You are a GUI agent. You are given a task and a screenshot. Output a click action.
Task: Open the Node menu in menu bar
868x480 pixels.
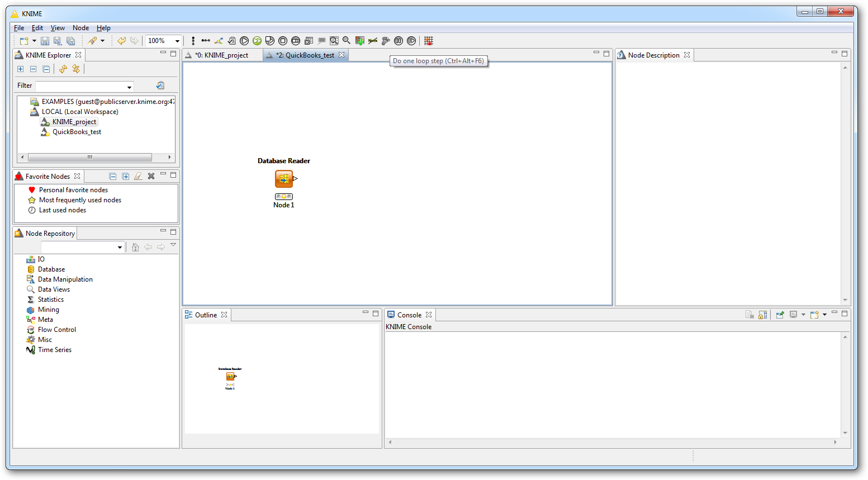(80, 28)
